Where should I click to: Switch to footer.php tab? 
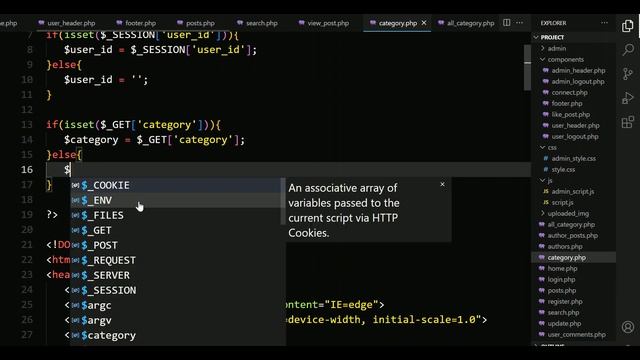[x=136, y=23]
